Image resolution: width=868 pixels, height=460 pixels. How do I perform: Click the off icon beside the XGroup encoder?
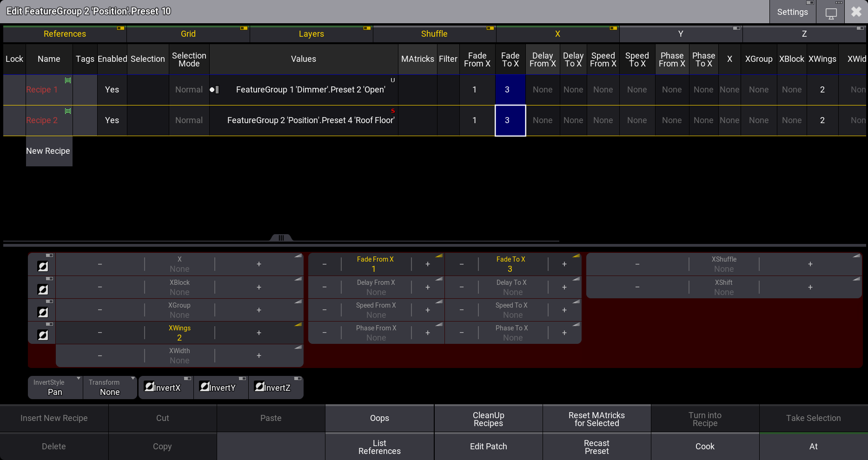42,312
